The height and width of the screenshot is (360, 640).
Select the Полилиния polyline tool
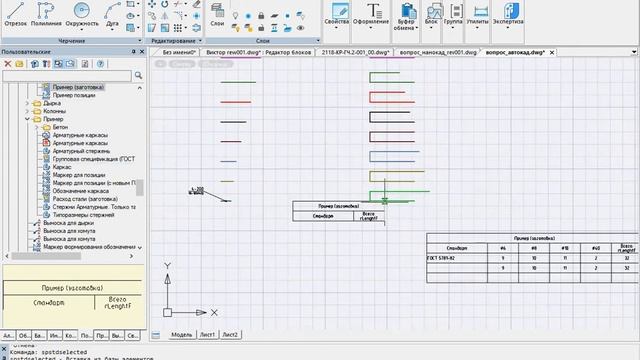coord(46,14)
